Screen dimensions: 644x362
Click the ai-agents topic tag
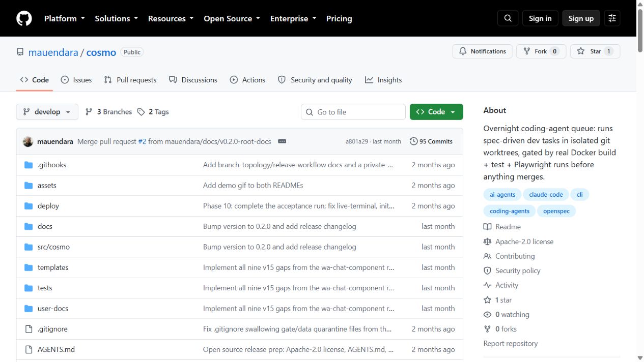pyautogui.click(x=502, y=195)
